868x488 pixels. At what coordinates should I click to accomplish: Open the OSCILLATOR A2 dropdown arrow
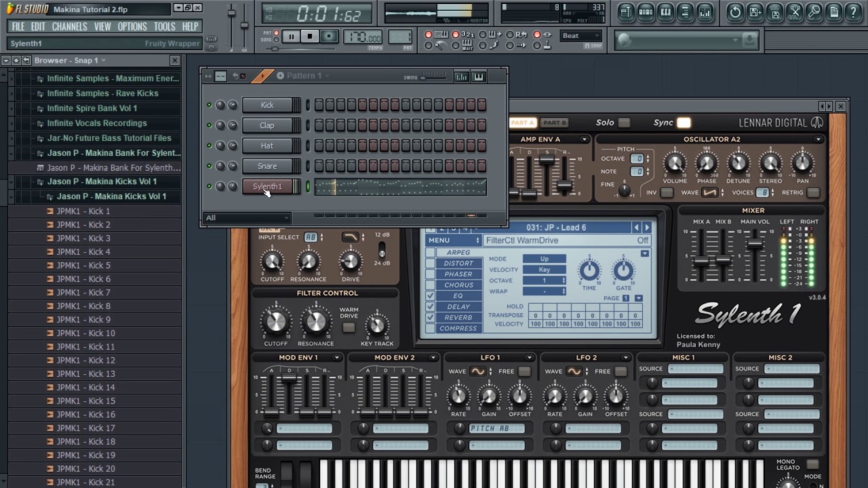point(818,140)
